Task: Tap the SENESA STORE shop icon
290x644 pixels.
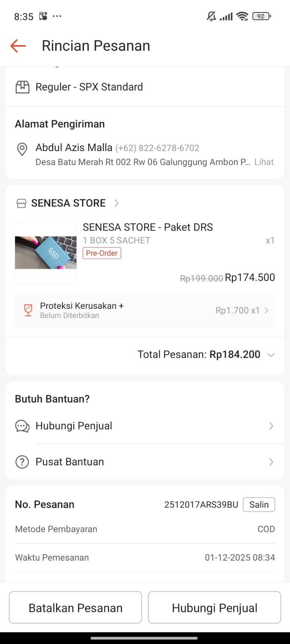Action: [21, 203]
